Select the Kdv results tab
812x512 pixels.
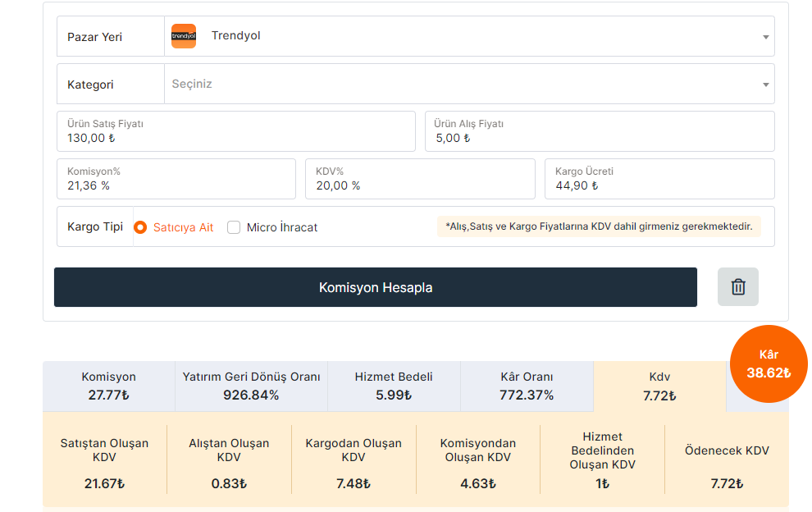pyautogui.click(x=659, y=386)
